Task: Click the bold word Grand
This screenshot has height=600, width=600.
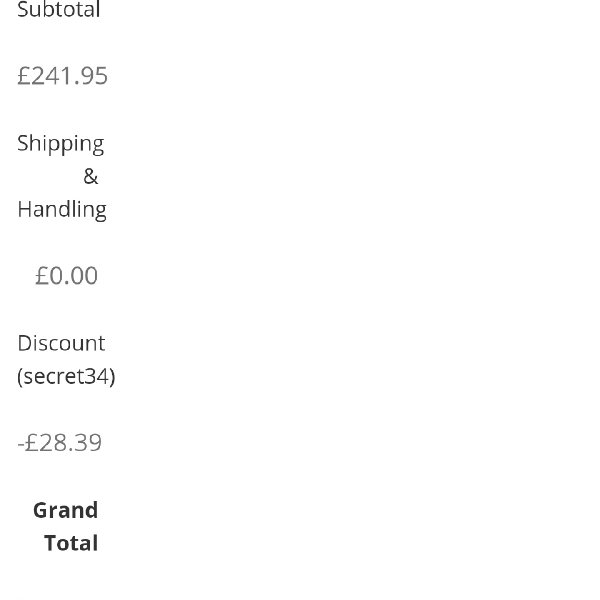Action: pyautogui.click(x=65, y=510)
